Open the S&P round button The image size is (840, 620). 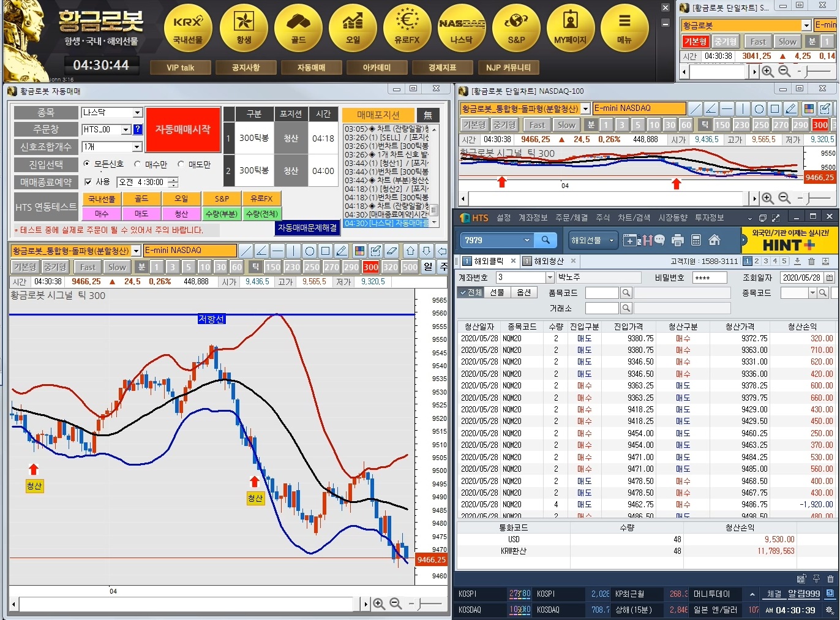coord(516,28)
